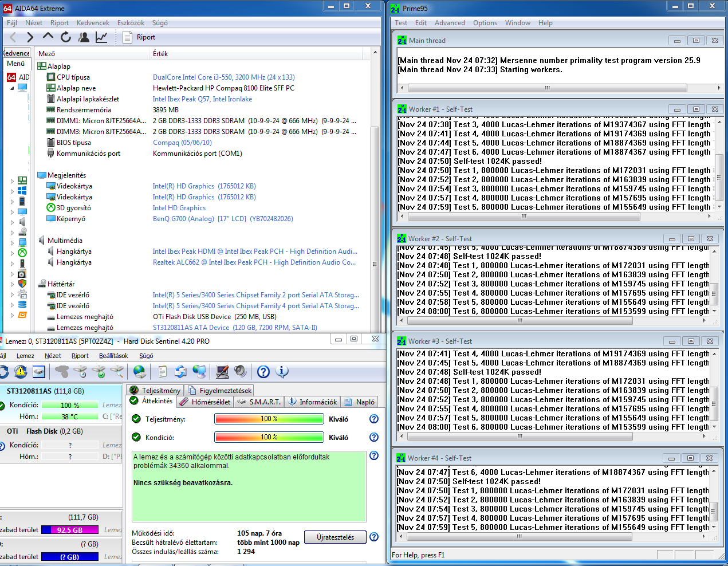Expand storage drive node in AIDA64 tree
The width and height of the screenshot is (728, 566).
(x=12, y=232)
